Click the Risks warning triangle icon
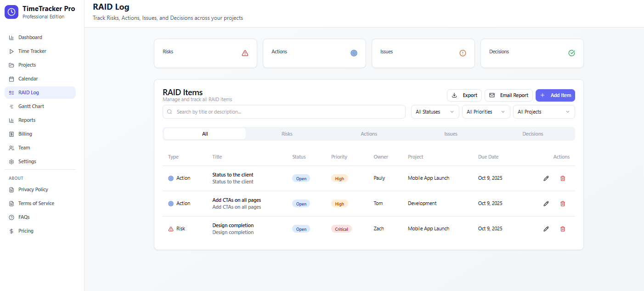 pyautogui.click(x=244, y=53)
